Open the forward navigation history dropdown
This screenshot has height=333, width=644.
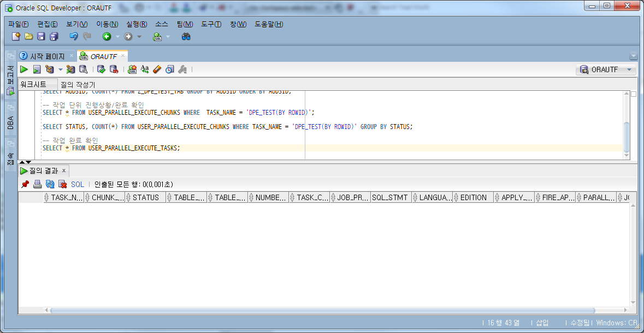pos(139,37)
